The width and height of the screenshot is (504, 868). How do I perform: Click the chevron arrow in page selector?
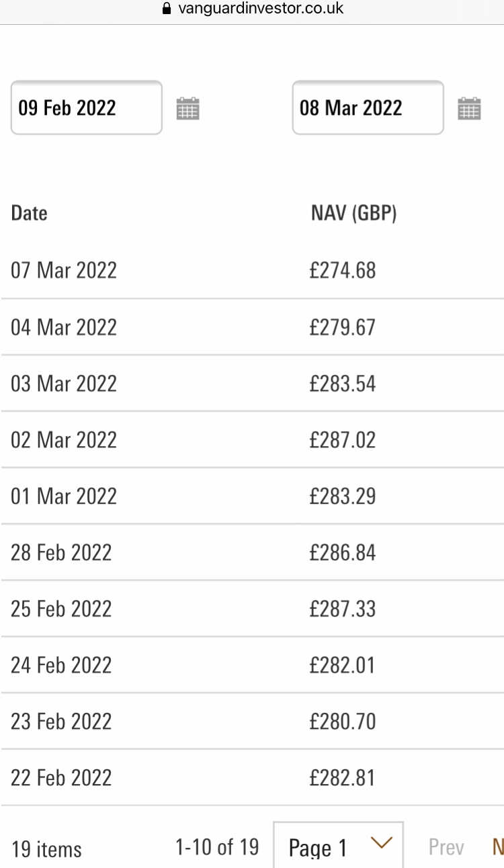pyautogui.click(x=381, y=842)
